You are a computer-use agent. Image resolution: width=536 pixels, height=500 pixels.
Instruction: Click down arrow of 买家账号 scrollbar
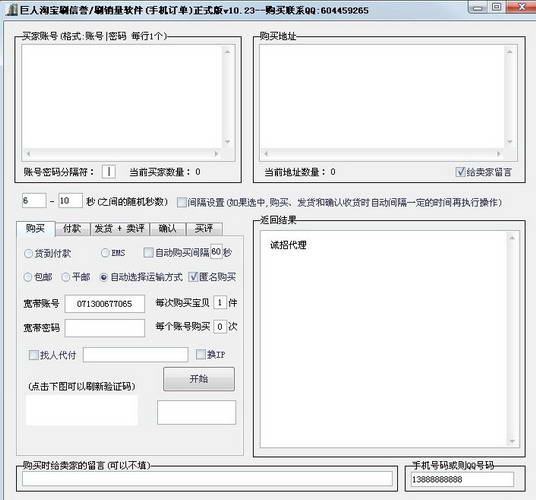pos(228,142)
